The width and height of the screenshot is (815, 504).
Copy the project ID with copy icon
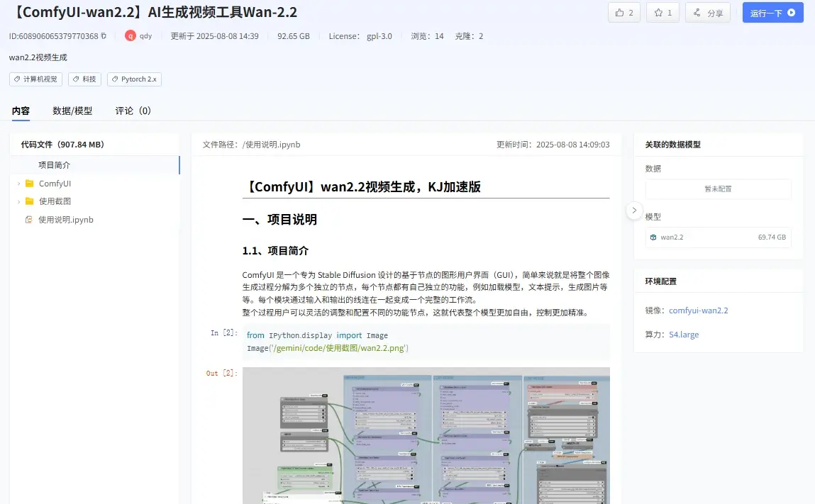coord(104,36)
